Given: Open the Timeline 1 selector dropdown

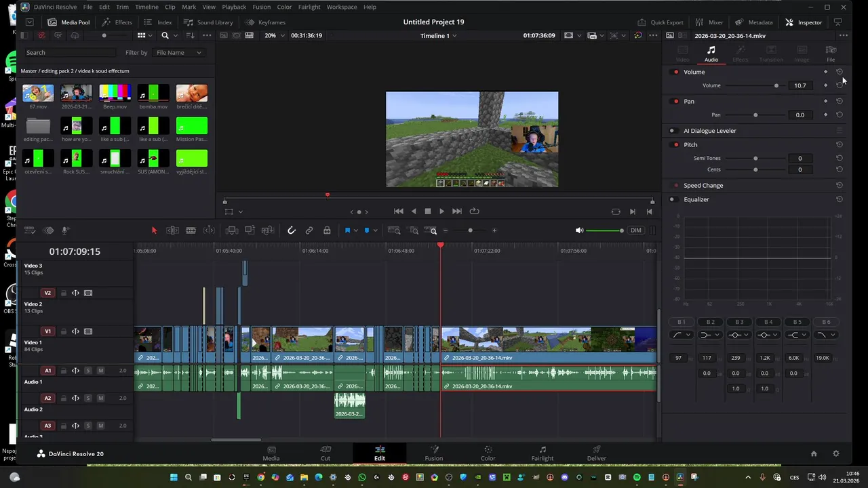Looking at the screenshot, I should click(438, 35).
